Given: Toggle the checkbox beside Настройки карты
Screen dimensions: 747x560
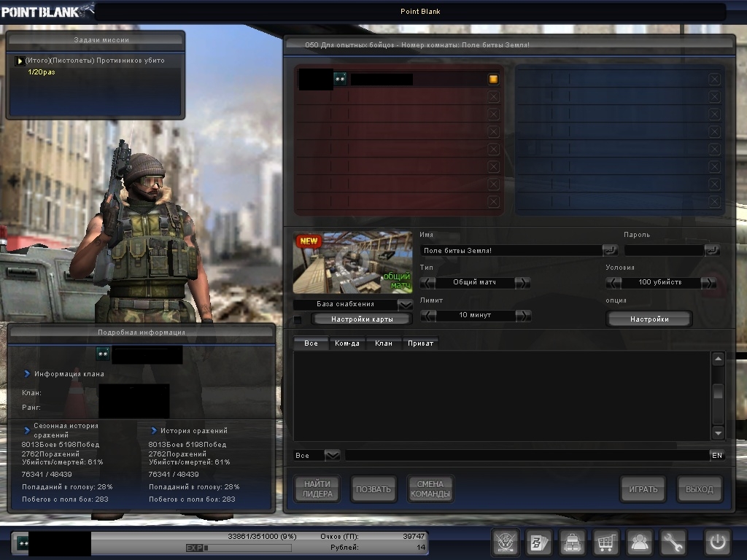Looking at the screenshot, I should pos(298,319).
